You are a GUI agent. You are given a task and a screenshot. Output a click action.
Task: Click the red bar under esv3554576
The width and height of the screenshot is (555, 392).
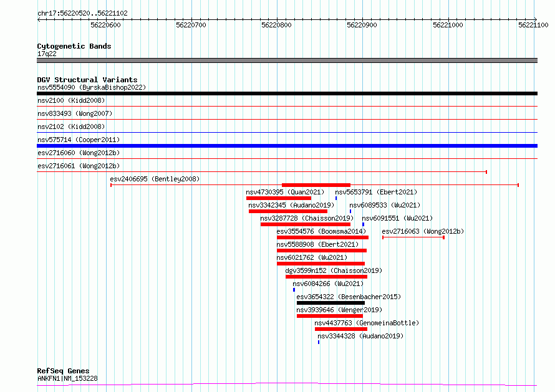pyautogui.click(x=323, y=237)
